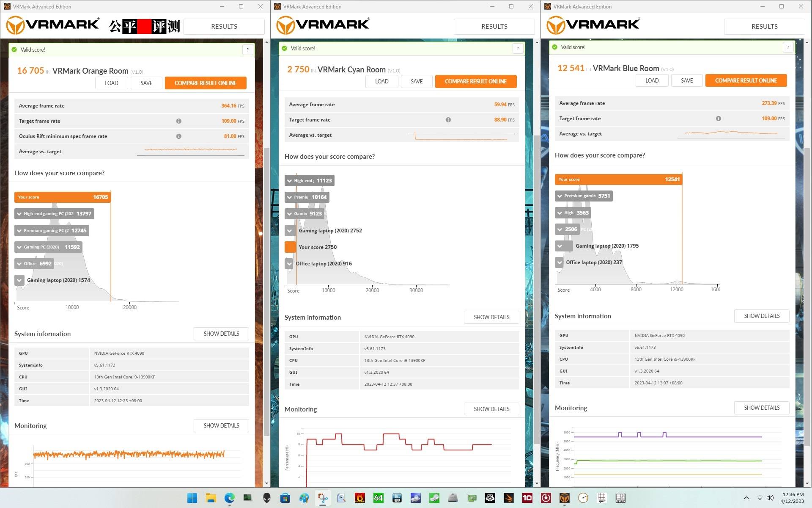The width and height of the screenshot is (812, 508).
Task: Click COMPARE RESULT ONLINE for Cyan Room
Action: 475,81
